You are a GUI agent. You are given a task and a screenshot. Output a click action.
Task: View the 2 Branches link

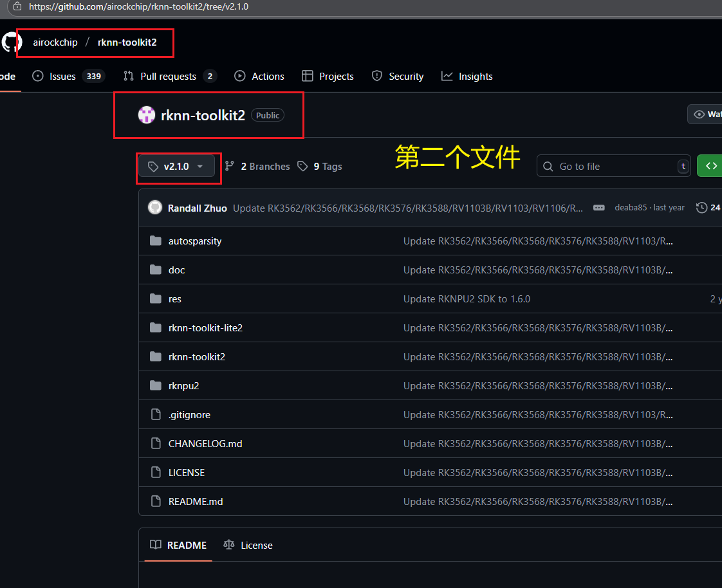point(265,166)
